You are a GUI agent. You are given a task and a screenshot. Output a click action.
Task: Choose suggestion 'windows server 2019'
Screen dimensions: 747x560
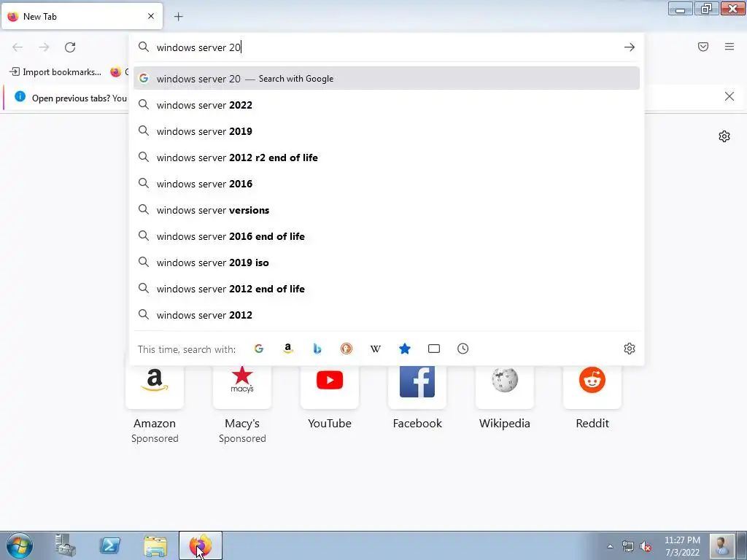click(x=387, y=131)
